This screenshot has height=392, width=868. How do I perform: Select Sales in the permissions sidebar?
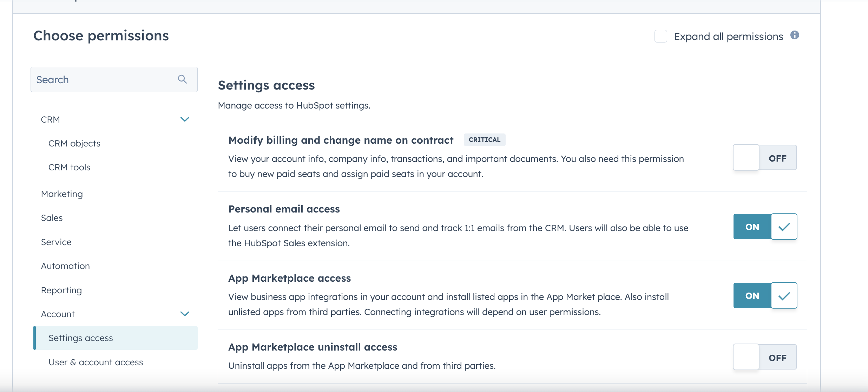(52, 218)
